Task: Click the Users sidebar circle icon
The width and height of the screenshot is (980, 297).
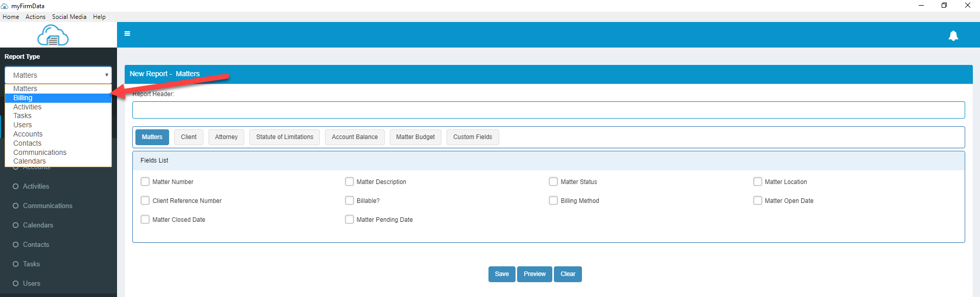Action: point(16,284)
